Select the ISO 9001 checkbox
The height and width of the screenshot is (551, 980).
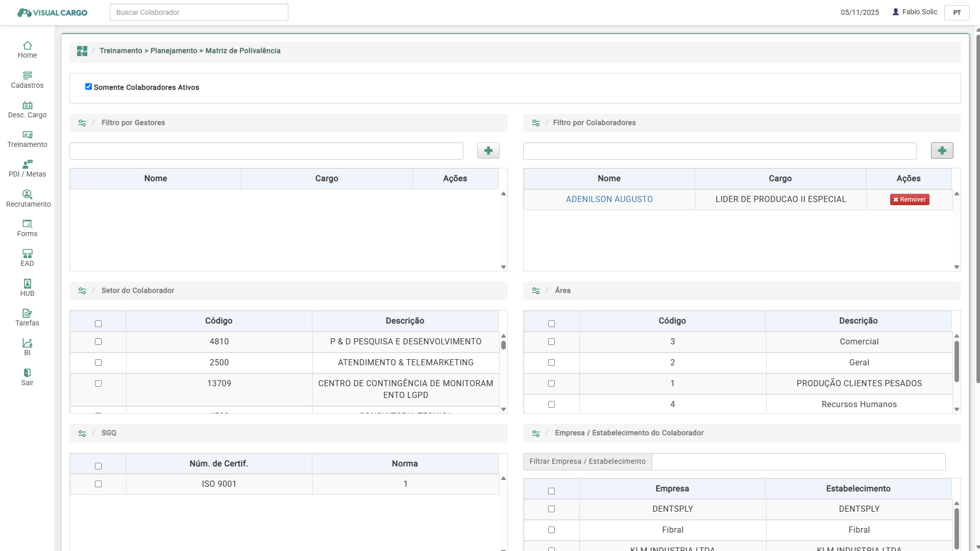(x=98, y=484)
